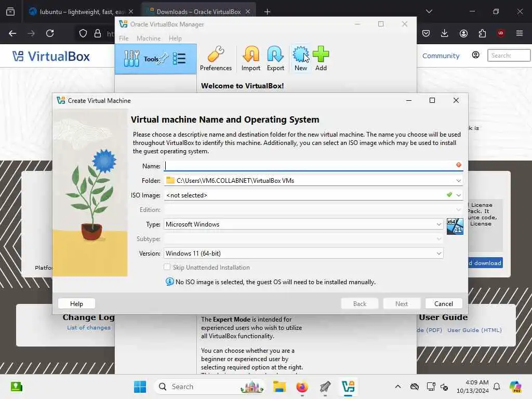
Task: Open File Explorer from taskbar
Action: (279, 387)
